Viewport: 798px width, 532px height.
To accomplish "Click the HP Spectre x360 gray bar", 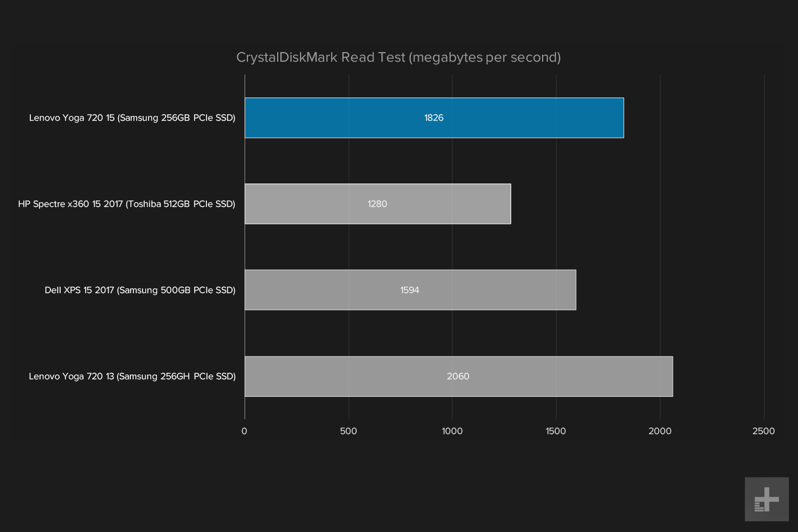I will click(378, 204).
